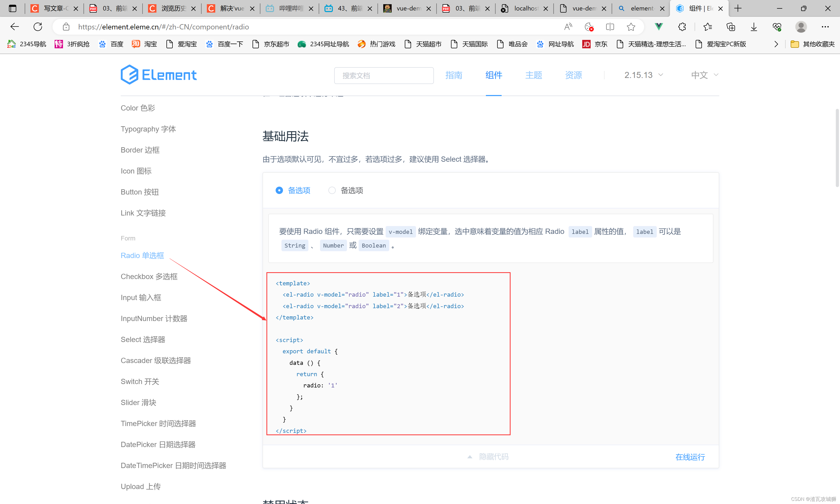The image size is (840, 504).
Task: Go to the 组件 nav tab
Action: [x=494, y=75]
